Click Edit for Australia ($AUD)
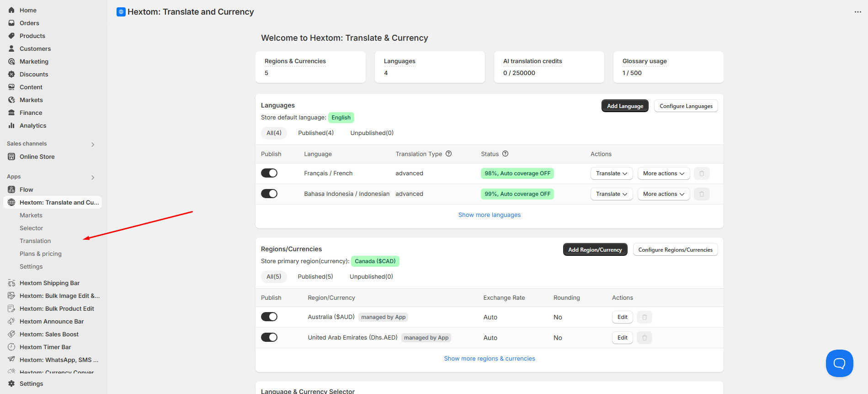Image resolution: width=868 pixels, height=394 pixels. [623, 317]
